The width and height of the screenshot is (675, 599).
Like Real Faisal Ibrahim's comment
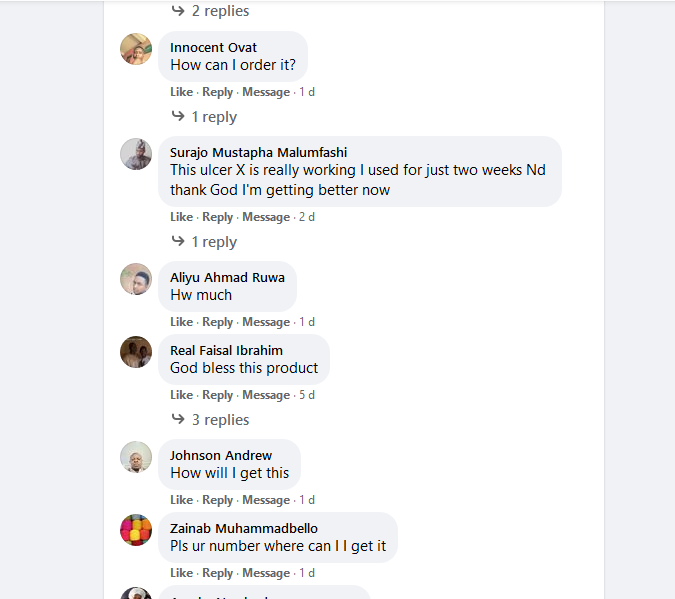click(181, 395)
